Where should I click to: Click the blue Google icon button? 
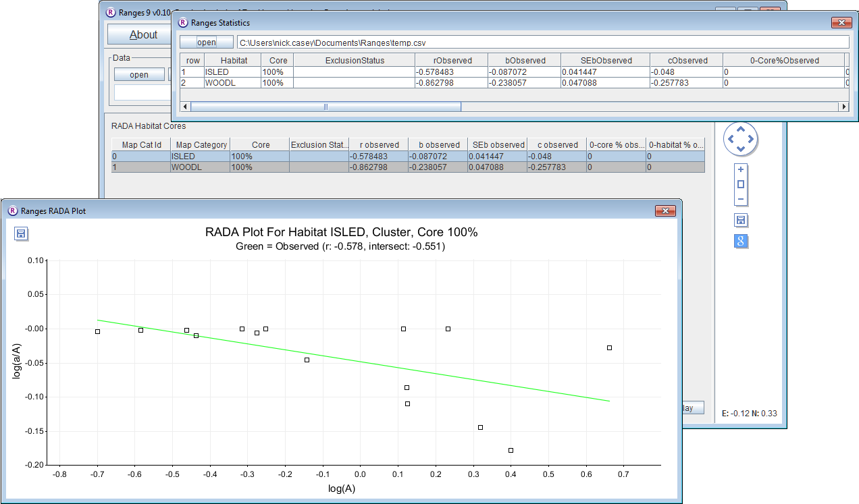point(741,241)
